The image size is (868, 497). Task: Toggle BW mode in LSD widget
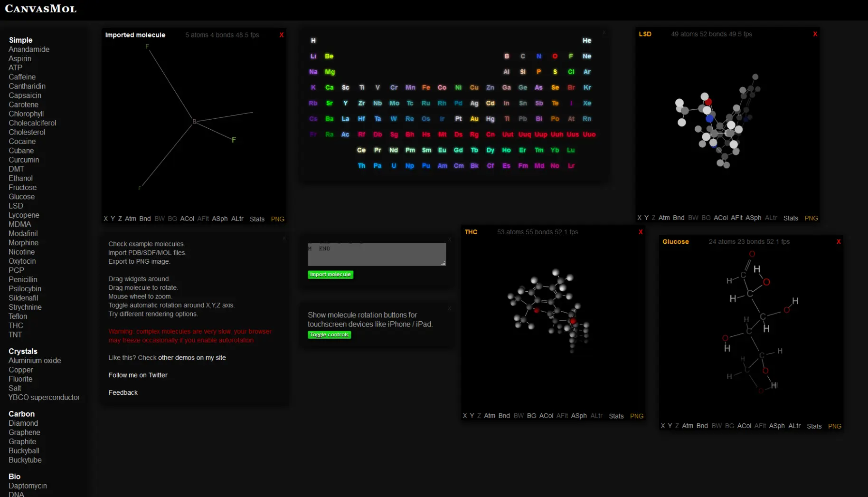693,218
